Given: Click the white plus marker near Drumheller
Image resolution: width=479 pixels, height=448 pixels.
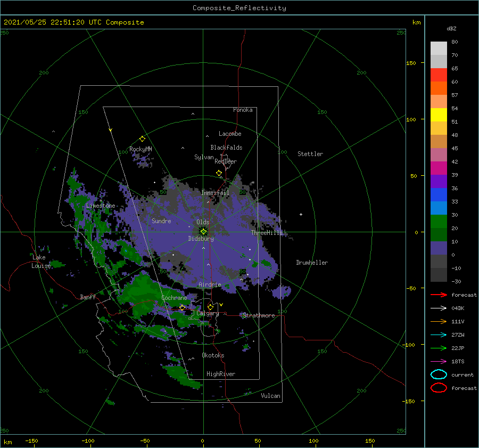Looking at the screenshot, I should pos(301,214).
